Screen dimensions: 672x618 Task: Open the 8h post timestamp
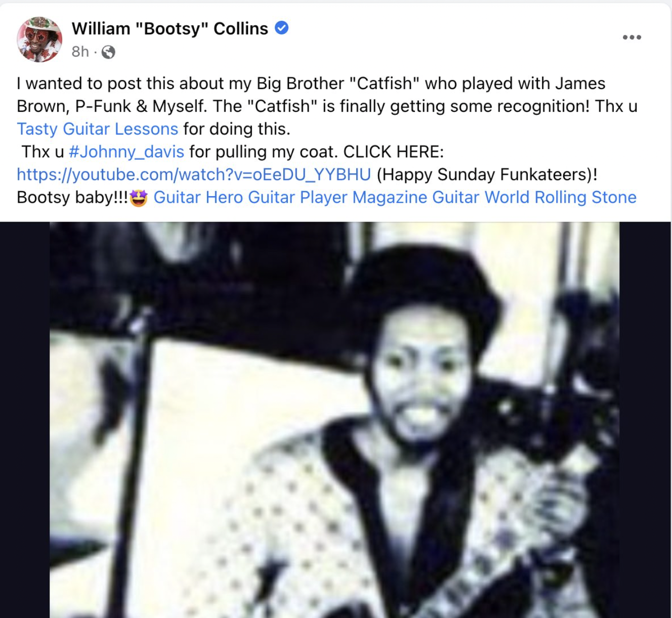(80, 52)
